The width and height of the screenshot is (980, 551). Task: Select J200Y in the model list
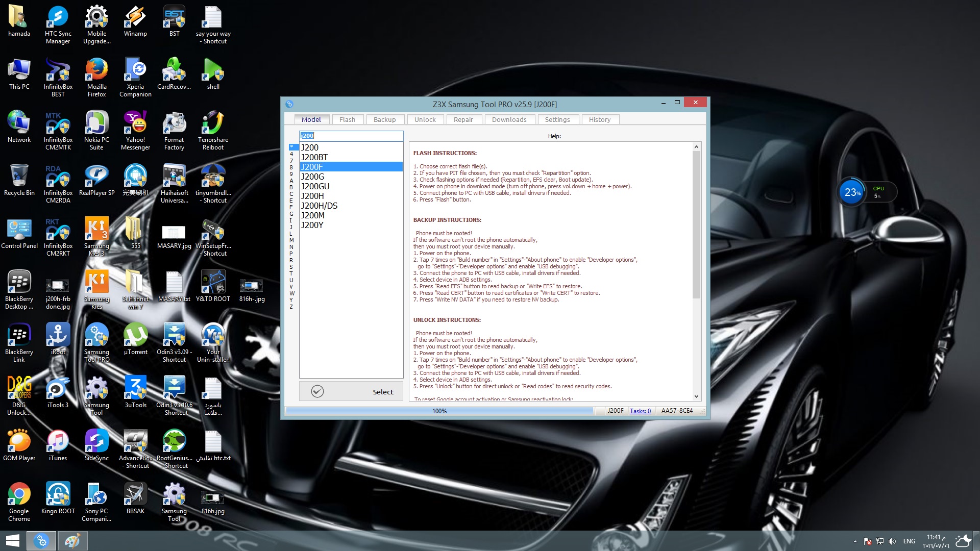pos(351,225)
